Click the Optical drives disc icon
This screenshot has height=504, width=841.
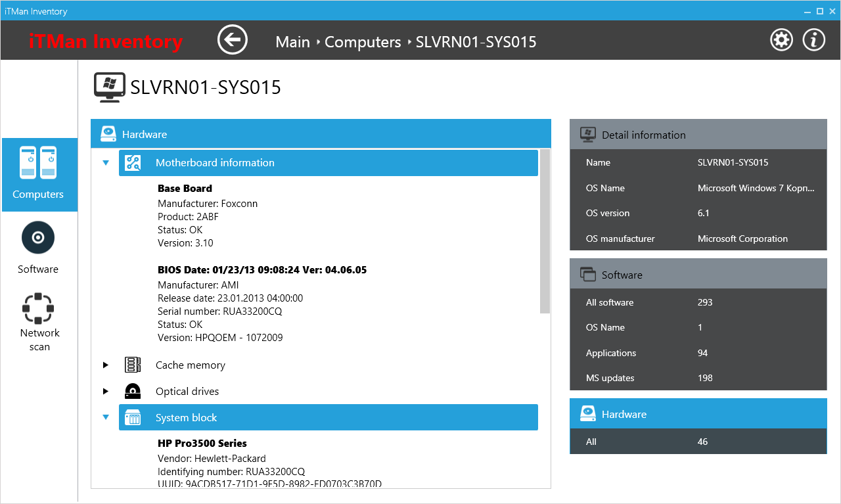[133, 392]
